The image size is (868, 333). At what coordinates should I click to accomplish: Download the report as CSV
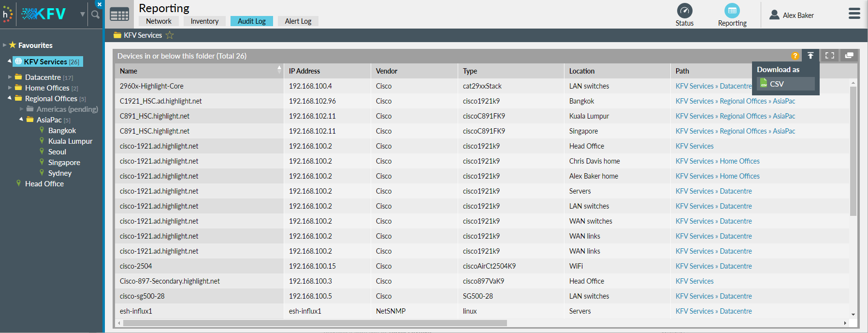click(x=776, y=84)
